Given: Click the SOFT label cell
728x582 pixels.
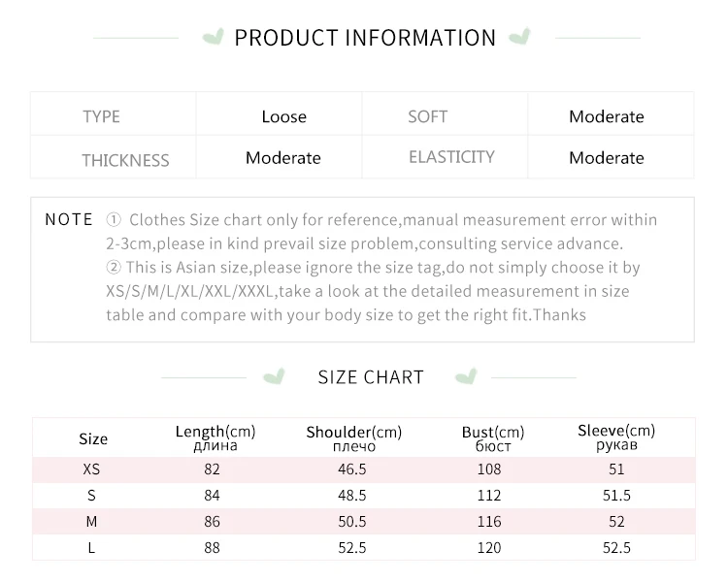Looking at the screenshot, I should pos(427,116).
